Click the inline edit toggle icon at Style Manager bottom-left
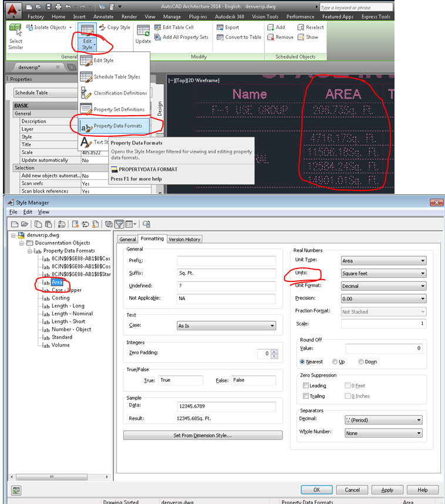Image resolution: width=445 pixels, height=504 pixels. coord(16,490)
